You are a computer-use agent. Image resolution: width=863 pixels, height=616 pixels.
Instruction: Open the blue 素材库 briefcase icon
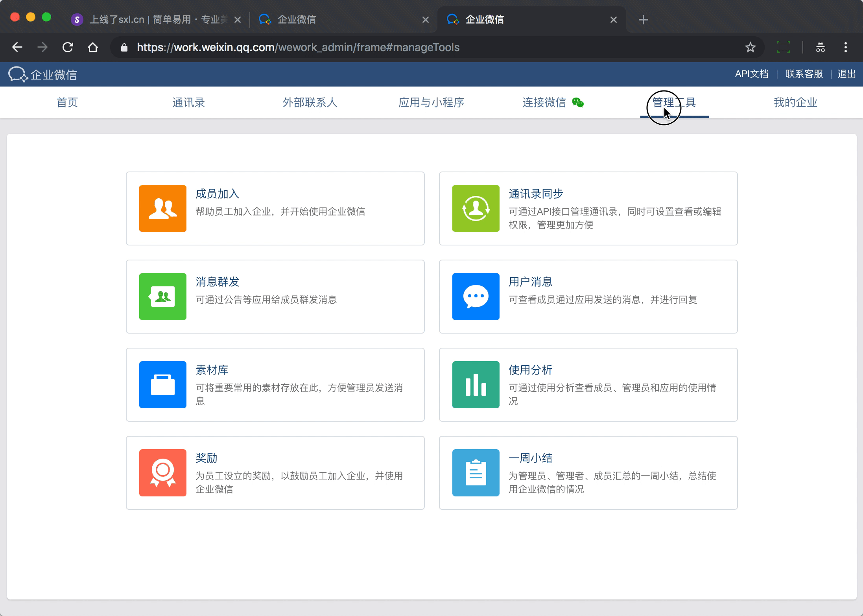coord(162,385)
